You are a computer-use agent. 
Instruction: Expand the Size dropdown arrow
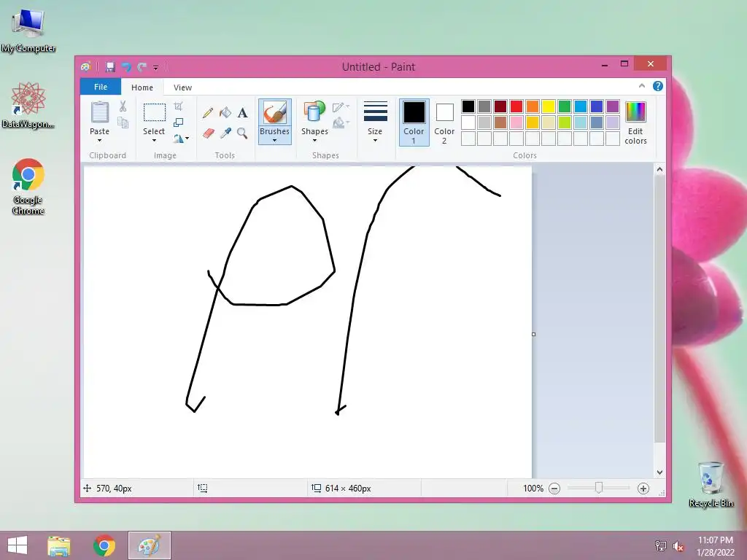[x=376, y=141]
